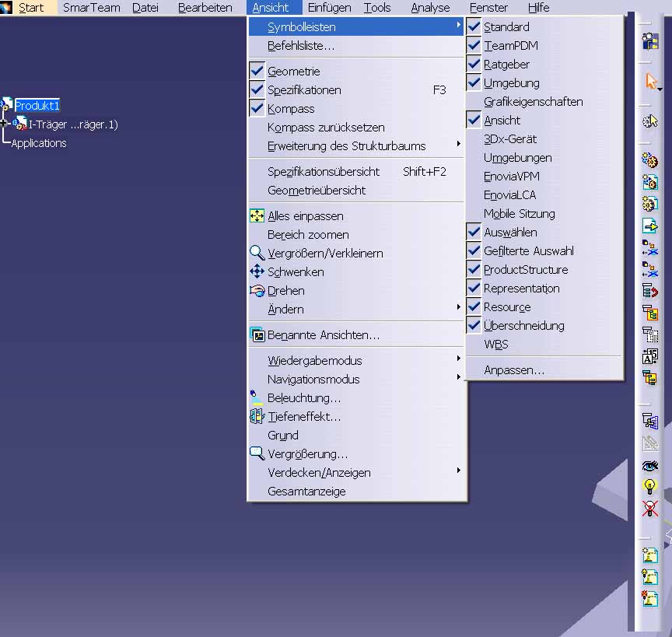This screenshot has height=637, width=672.
Task: Click the Alles einpassen fit-all icon
Action: coord(257,215)
